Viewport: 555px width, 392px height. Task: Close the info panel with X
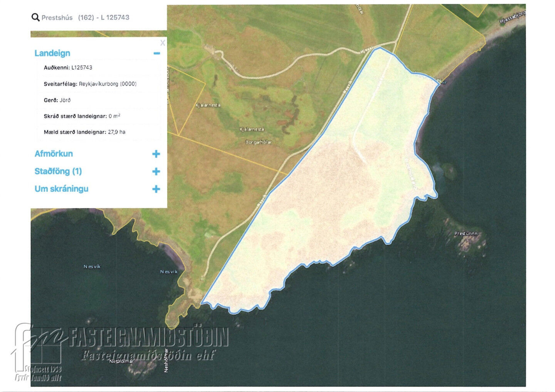[x=163, y=43]
